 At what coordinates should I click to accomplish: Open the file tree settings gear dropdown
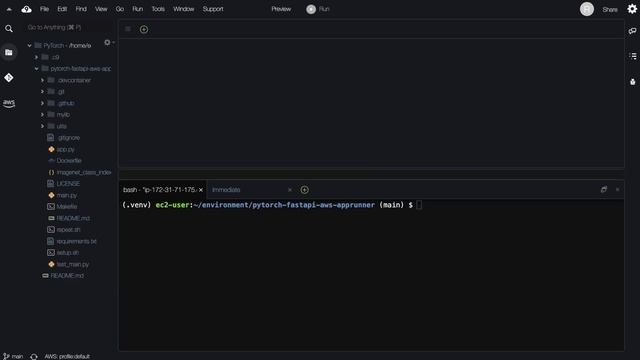tap(109, 42)
